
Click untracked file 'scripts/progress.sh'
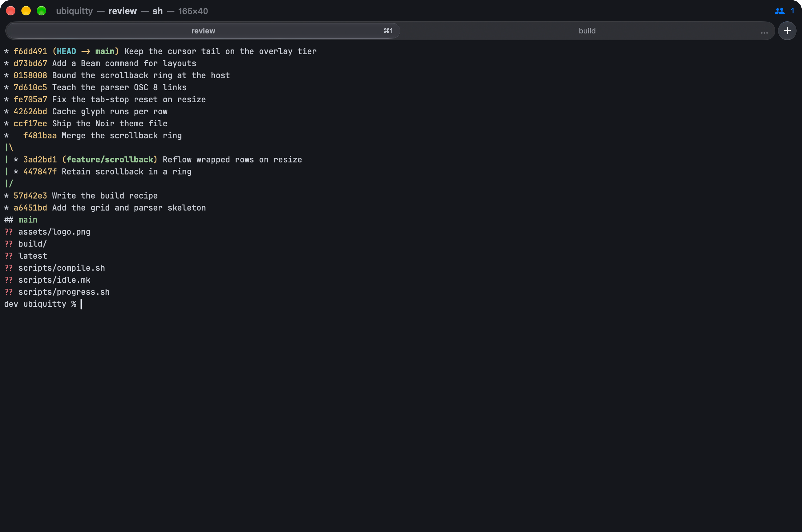click(x=64, y=292)
